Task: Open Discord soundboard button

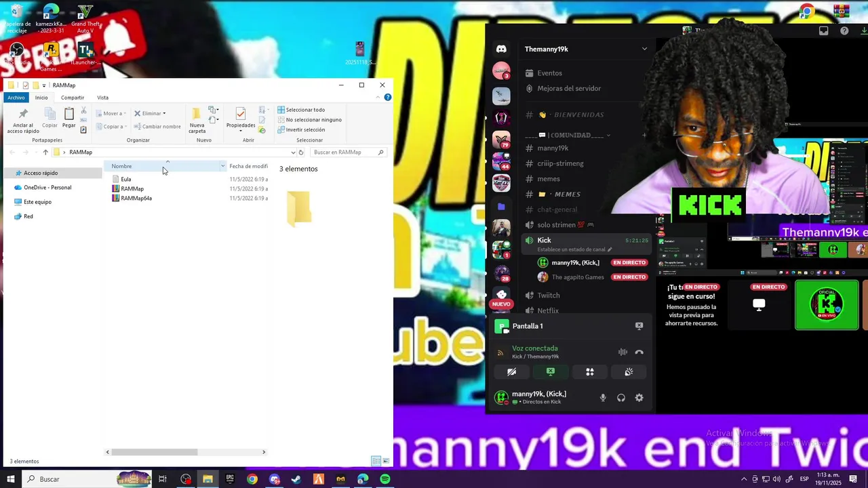Action: click(629, 372)
